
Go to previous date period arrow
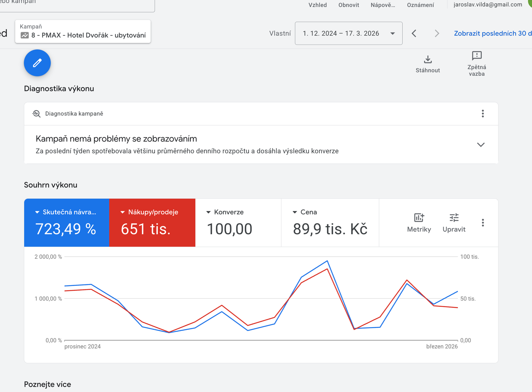[x=414, y=33]
